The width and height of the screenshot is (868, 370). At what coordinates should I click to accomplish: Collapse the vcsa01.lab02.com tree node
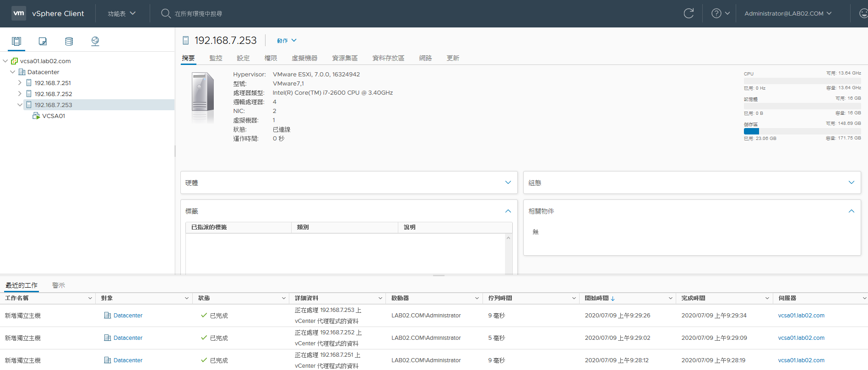coord(5,61)
